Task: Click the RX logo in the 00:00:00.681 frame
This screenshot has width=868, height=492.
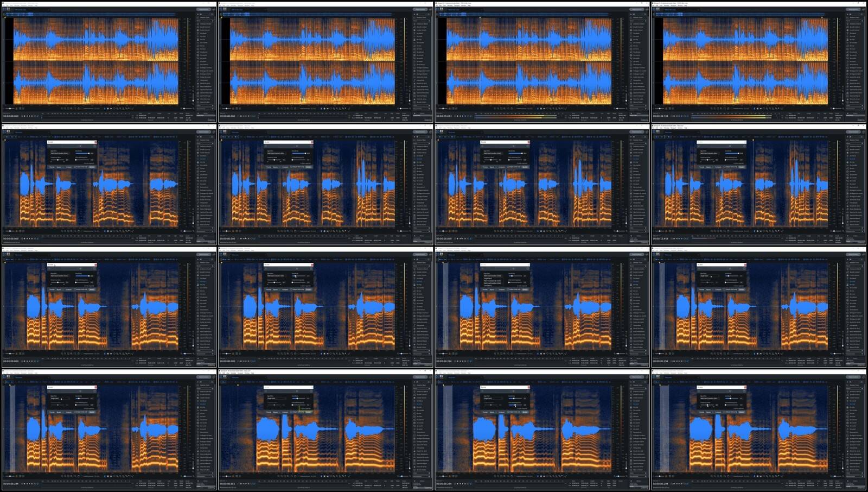Action: (225, 377)
